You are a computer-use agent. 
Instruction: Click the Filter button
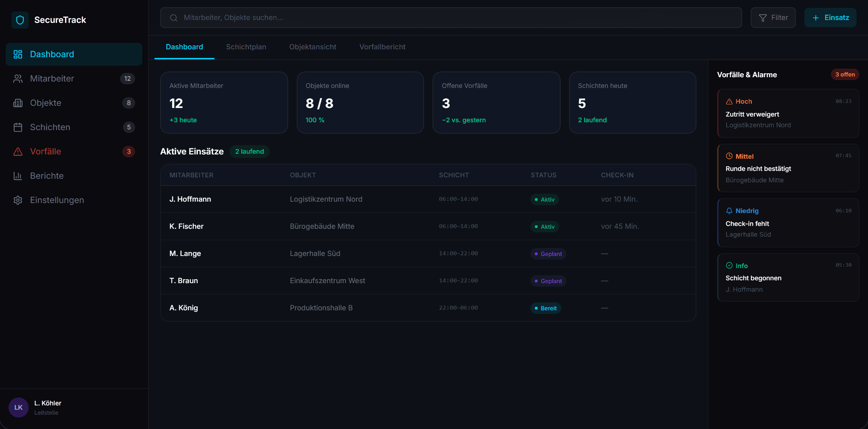(773, 18)
